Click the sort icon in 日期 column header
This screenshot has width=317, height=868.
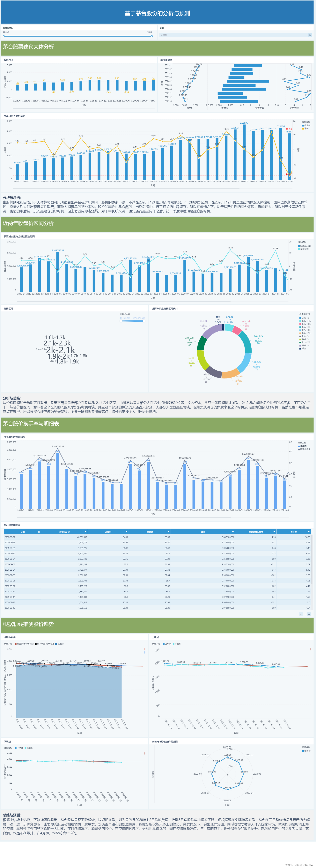(39, 532)
